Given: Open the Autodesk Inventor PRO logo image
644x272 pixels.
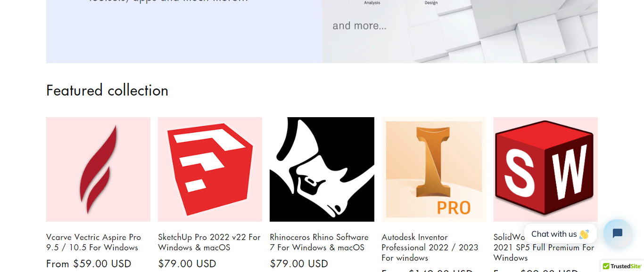Looking at the screenshot, I should [x=434, y=169].
